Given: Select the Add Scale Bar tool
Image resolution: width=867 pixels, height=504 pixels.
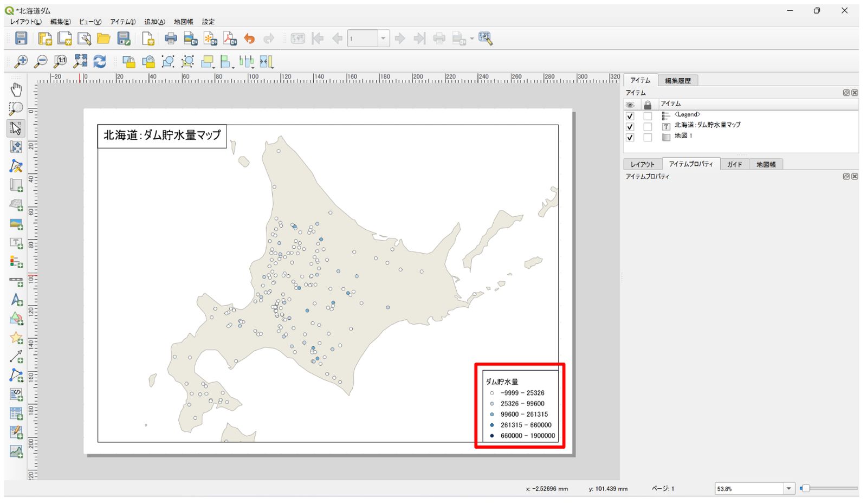Looking at the screenshot, I should pyautogui.click(x=16, y=281).
